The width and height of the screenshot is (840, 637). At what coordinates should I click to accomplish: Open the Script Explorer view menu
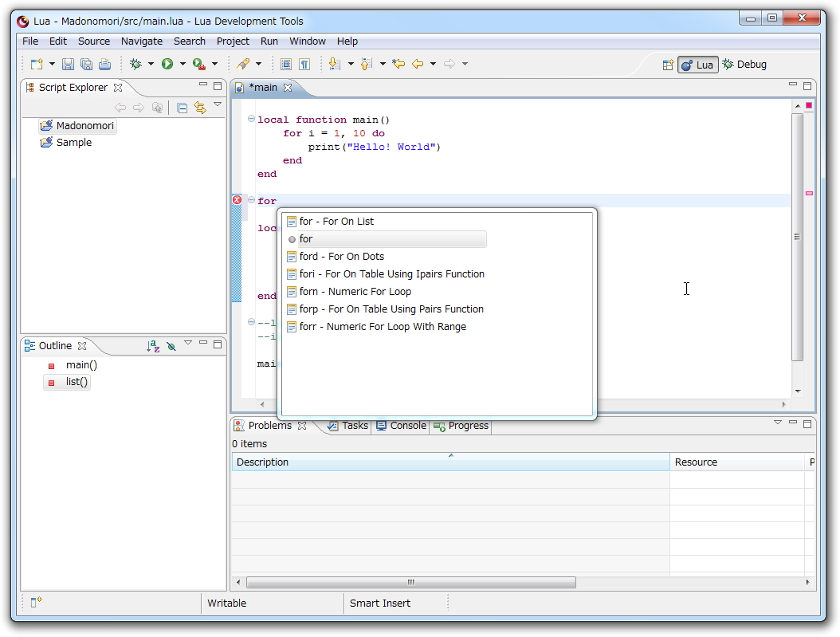click(x=218, y=105)
